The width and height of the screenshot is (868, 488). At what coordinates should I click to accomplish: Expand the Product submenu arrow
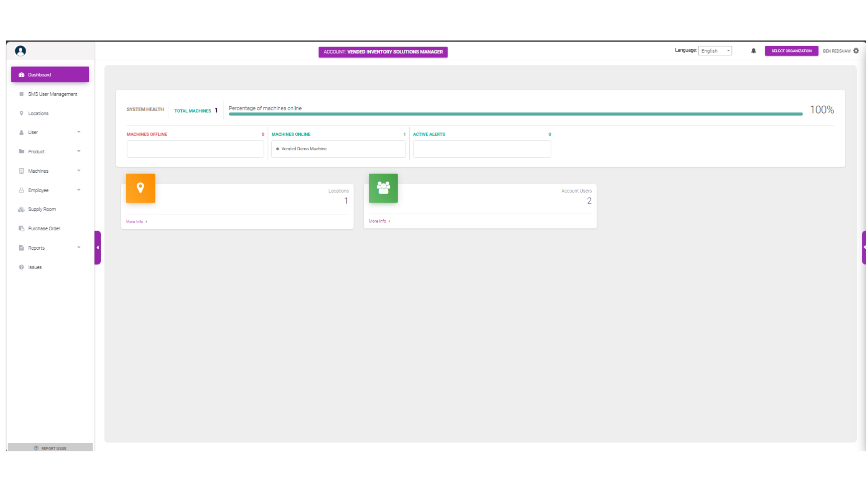coord(79,151)
